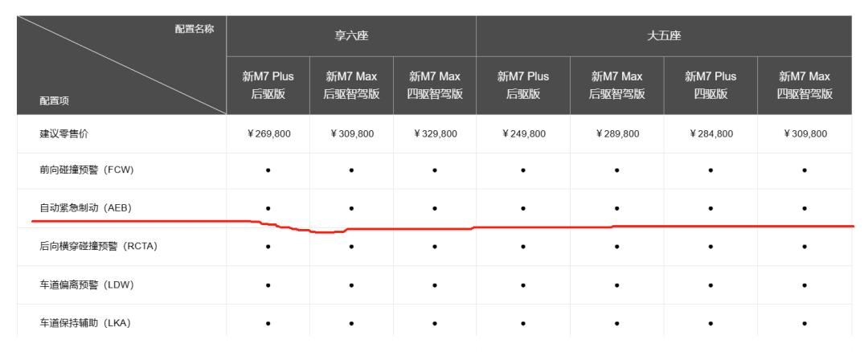Click the ¥249,800 price cell
Screen dimensions: 868x352
pos(523,134)
